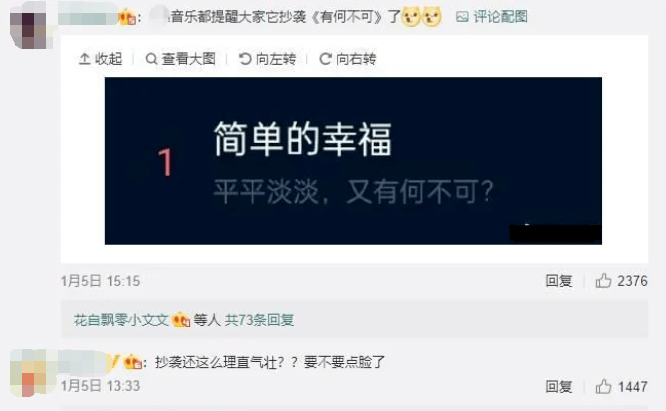Collapse the image with 收起
The image size is (666, 411).
(101, 59)
